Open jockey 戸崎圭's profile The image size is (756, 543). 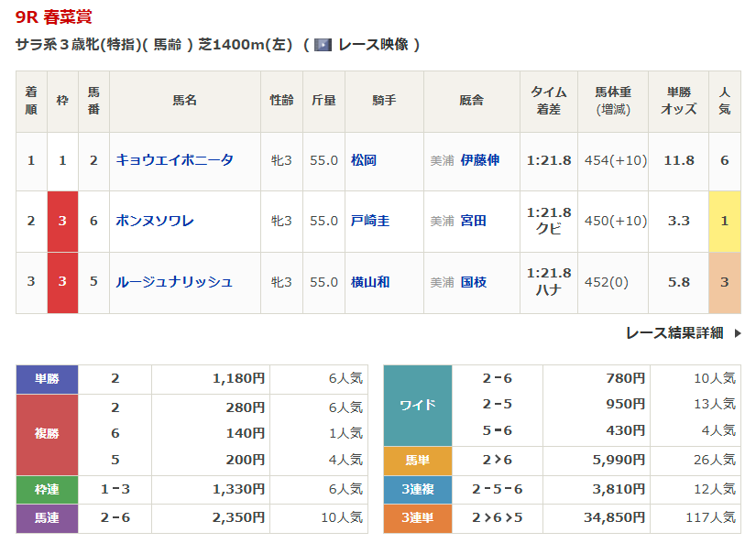tap(370, 221)
